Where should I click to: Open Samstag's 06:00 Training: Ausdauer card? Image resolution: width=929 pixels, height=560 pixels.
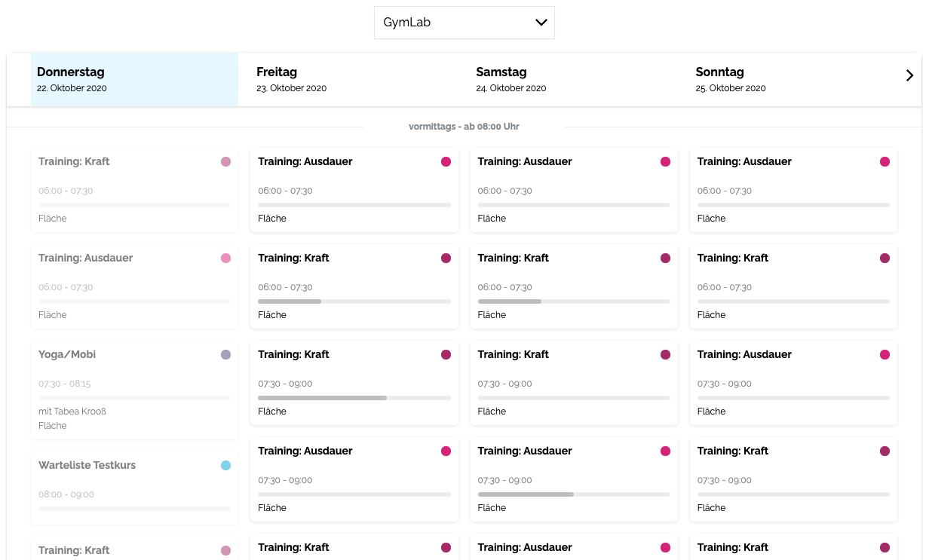[x=574, y=190]
